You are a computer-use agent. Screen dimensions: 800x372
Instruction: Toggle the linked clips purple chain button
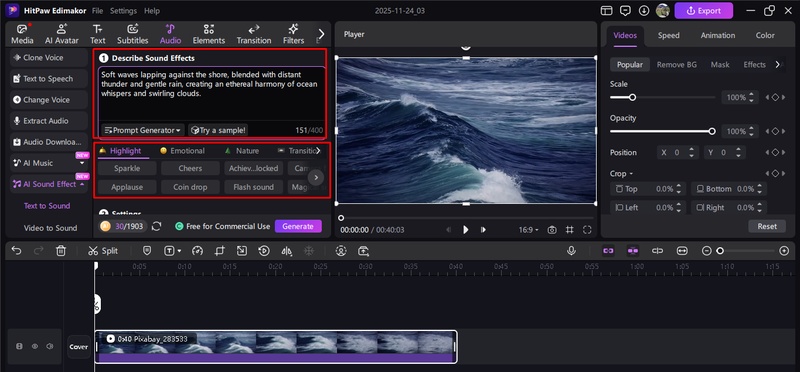pyautogui.click(x=608, y=251)
